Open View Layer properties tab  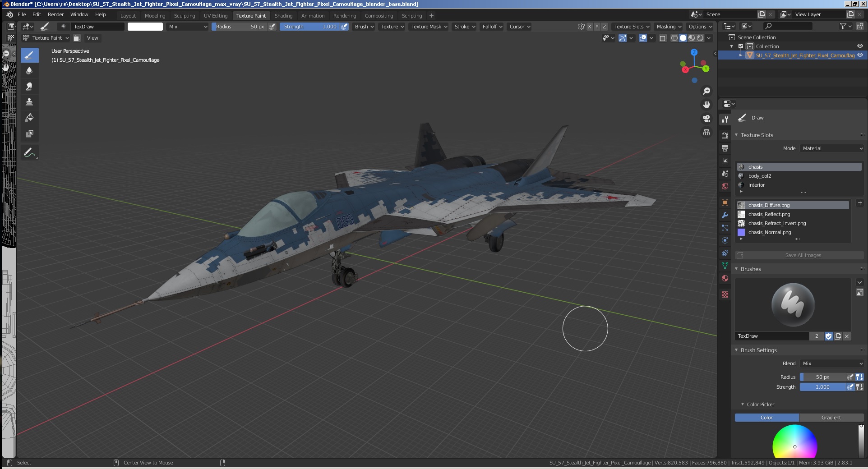[725, 161]
